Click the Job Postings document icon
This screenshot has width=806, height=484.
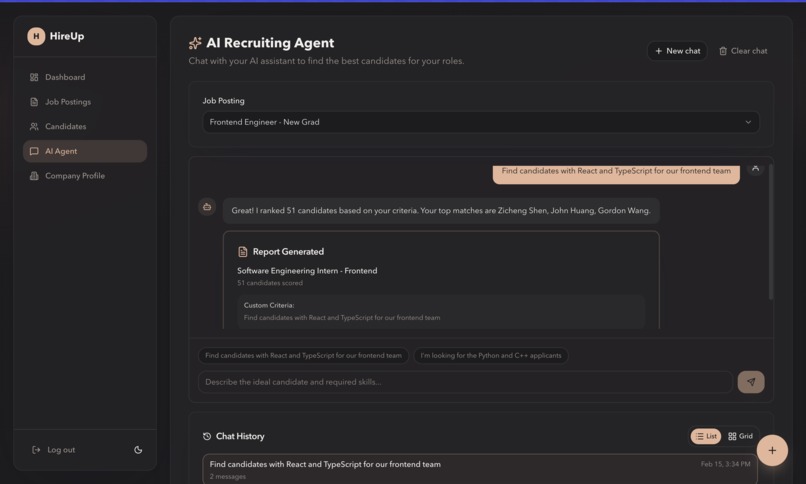[34, 102]
